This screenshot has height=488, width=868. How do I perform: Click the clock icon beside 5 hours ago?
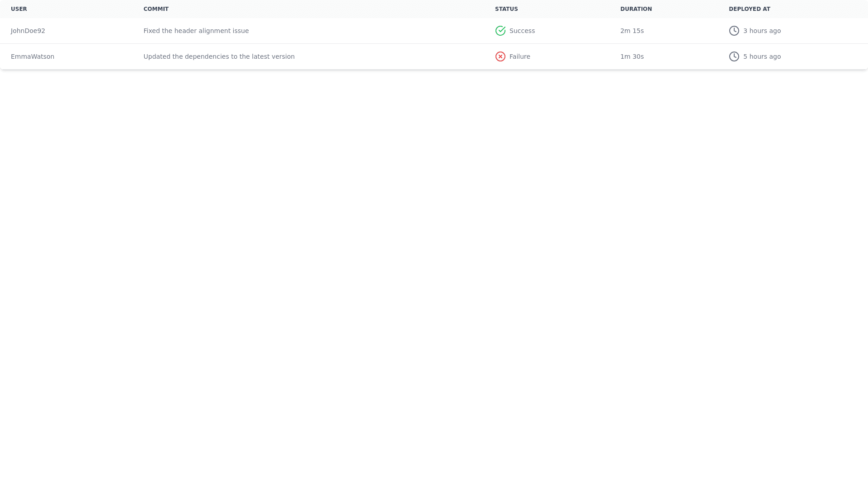(x=734, y=56)
